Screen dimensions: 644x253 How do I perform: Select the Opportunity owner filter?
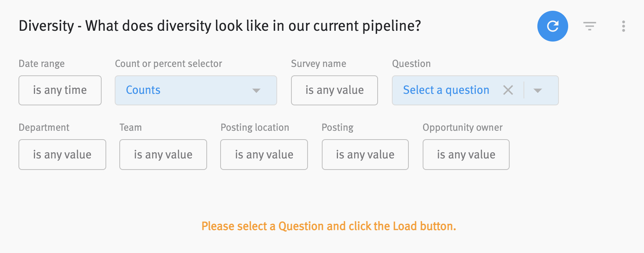pos(466,155)
